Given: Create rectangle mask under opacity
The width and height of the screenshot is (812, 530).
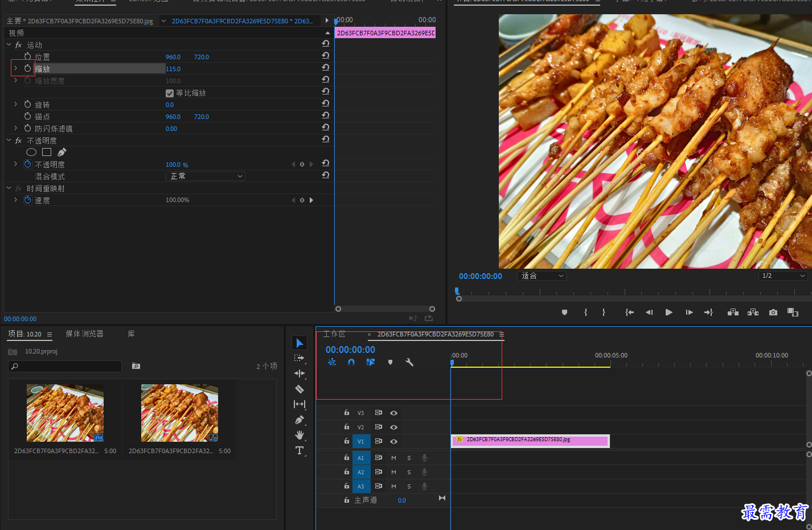Looking at the screenshot, I should point(47,152).
